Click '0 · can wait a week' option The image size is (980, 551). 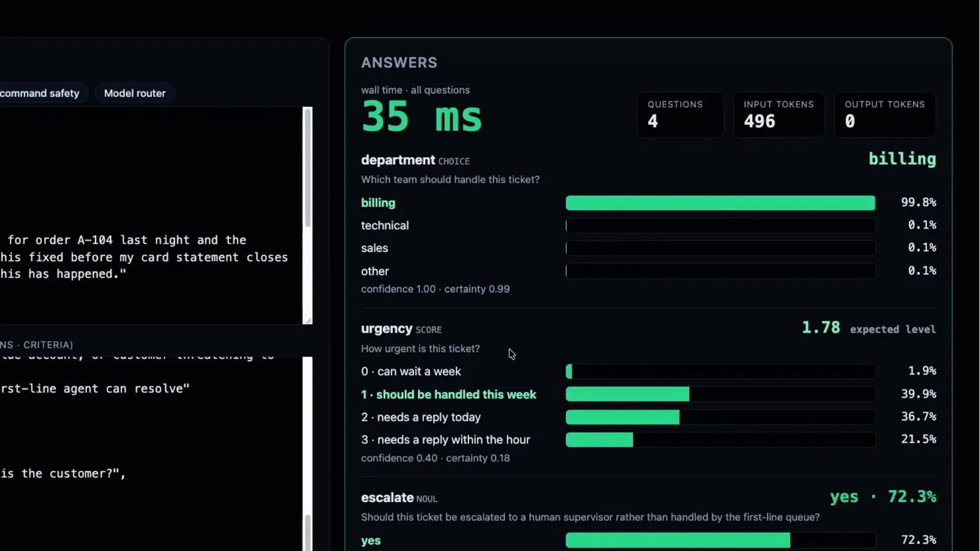click(x=411, y=372)
